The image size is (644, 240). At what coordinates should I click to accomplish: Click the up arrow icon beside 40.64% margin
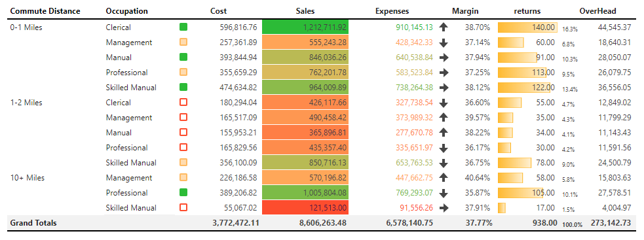443,178
